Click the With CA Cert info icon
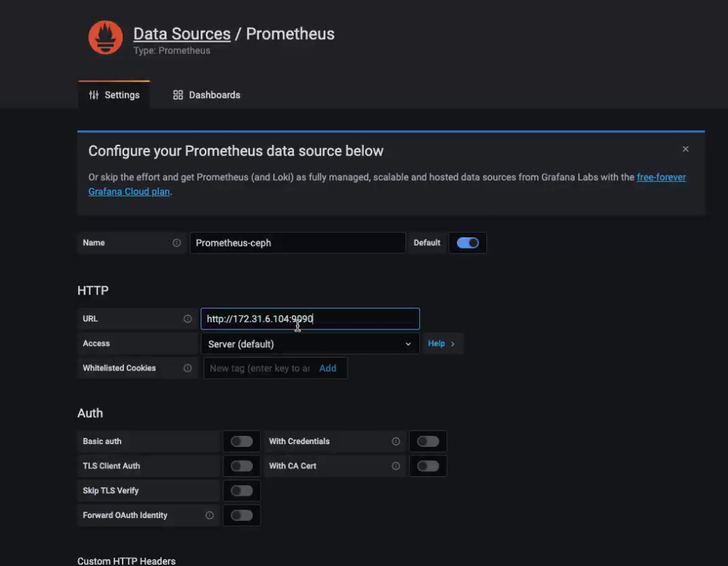The height and width of the screenshot is (566, 728). point(396,466)
